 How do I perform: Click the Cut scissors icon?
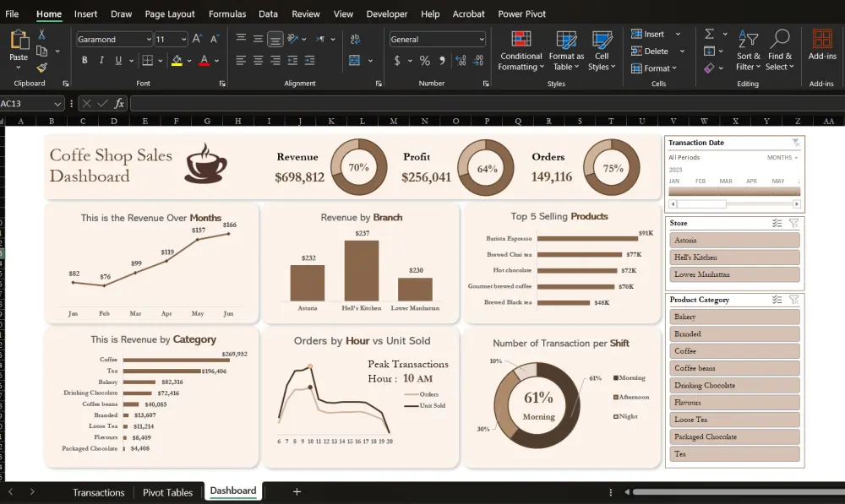(41, 35)
